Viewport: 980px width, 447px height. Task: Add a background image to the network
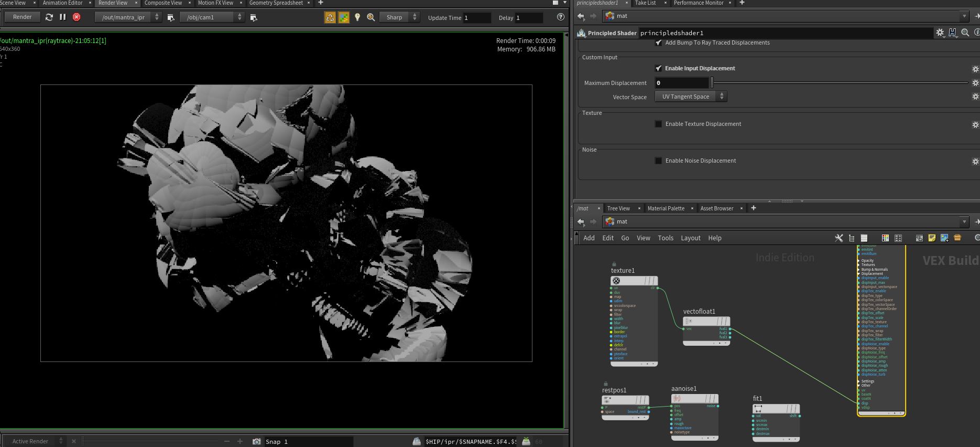(944, 238)
